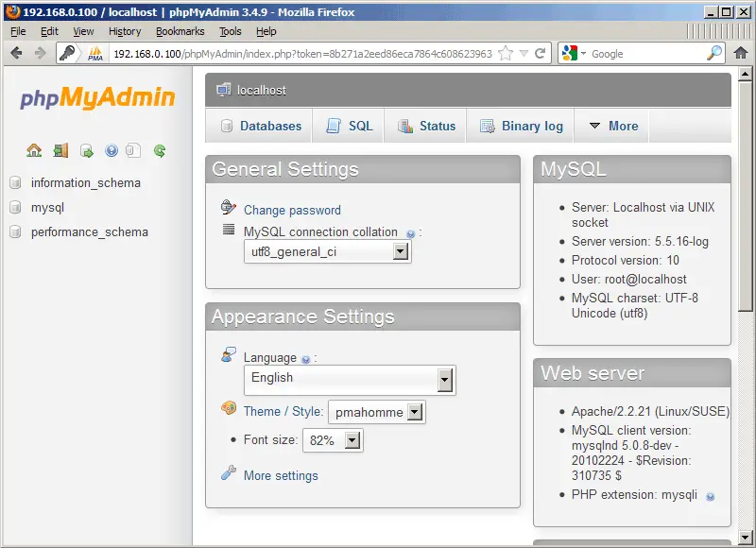
Task: Click the Theme / Style link
Action: (283, 411)
